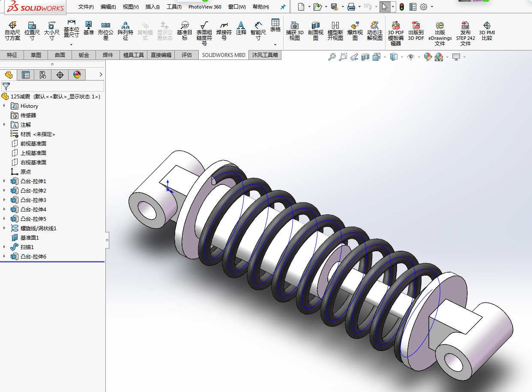Click the 捕获3D视图 (Capture 3D View) button
Screen dimensions: 532x392
pyautogui.click(x=295, y=31)
